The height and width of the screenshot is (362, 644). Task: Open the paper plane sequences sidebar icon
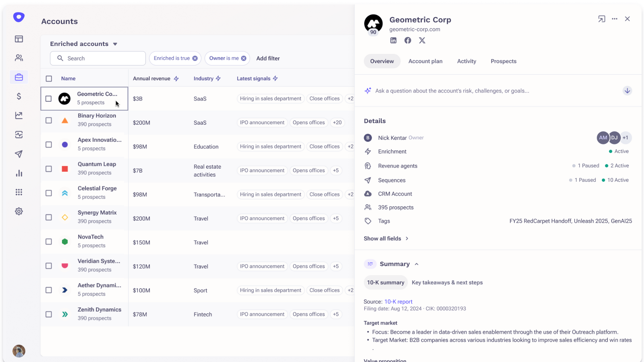pos(19,154)
